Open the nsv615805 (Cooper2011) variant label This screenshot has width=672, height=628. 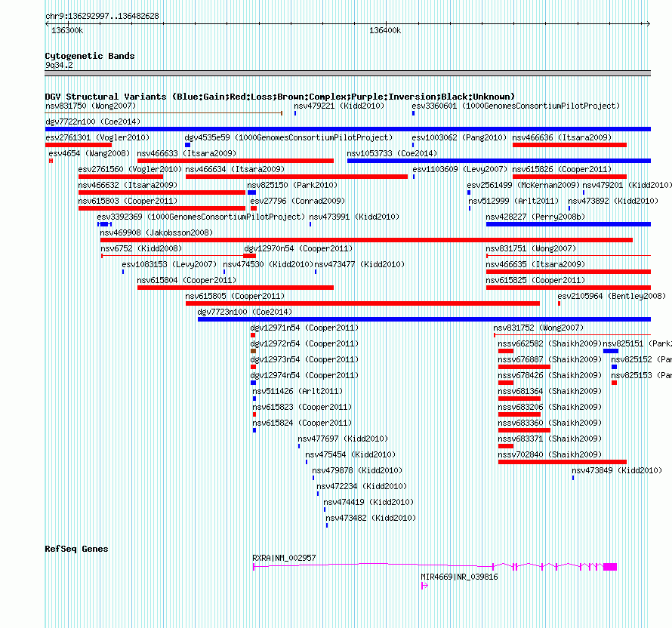(235, 296)
